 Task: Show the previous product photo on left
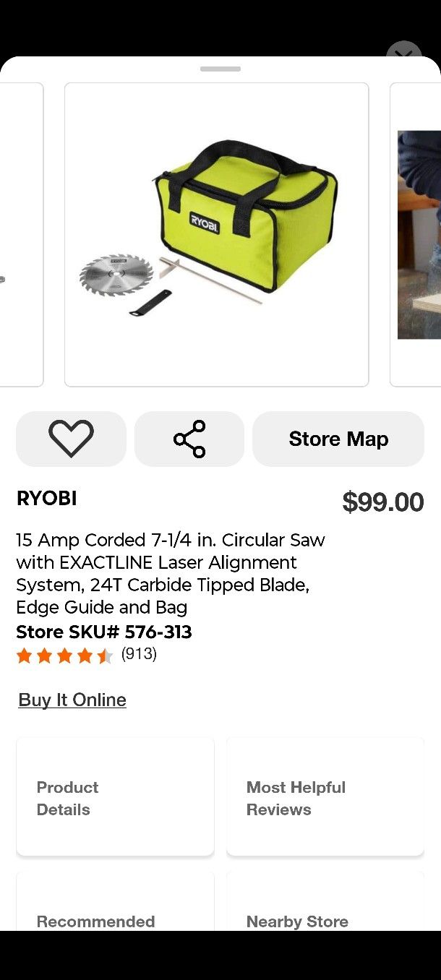[20, 234]
